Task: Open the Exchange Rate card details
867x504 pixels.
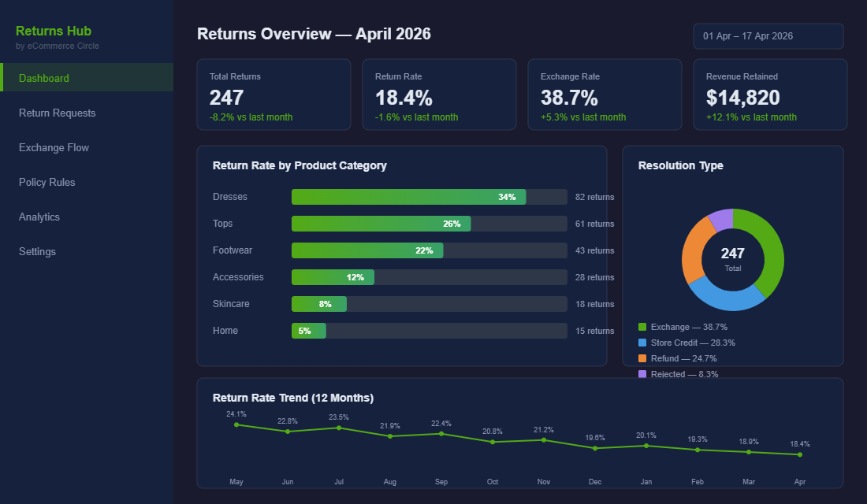Action: pyautogui.click(x=605, y=94)
